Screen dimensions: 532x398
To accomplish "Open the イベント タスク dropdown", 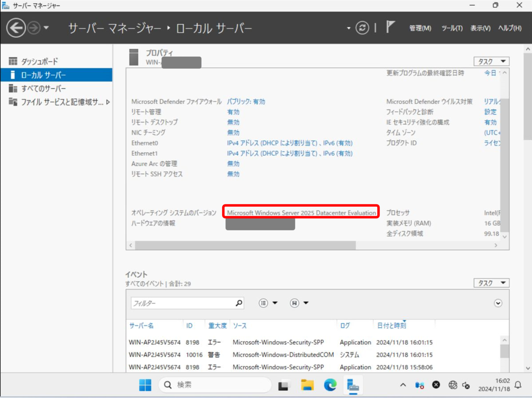I will coord(491,283).
